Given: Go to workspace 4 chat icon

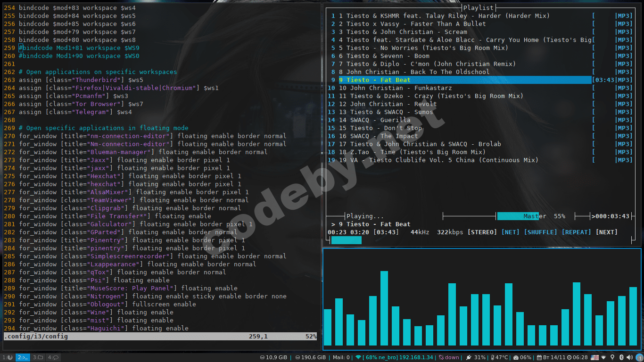Looking at the screenshot, I should (53, 357).
